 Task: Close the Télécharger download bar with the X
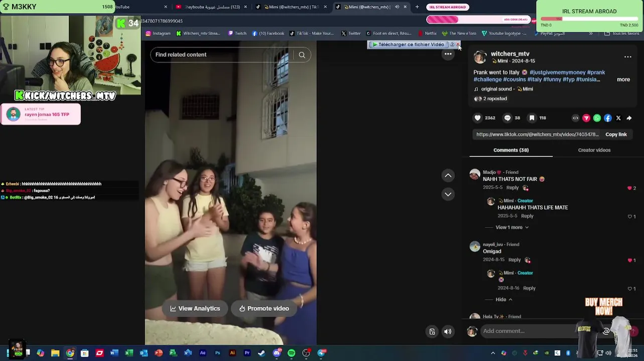[458, 45]
